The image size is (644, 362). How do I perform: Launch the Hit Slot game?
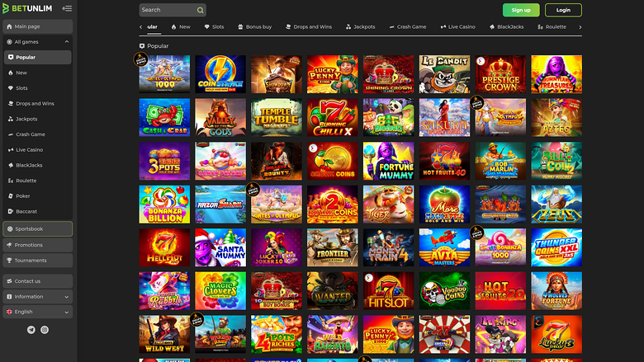pos(389,290)
